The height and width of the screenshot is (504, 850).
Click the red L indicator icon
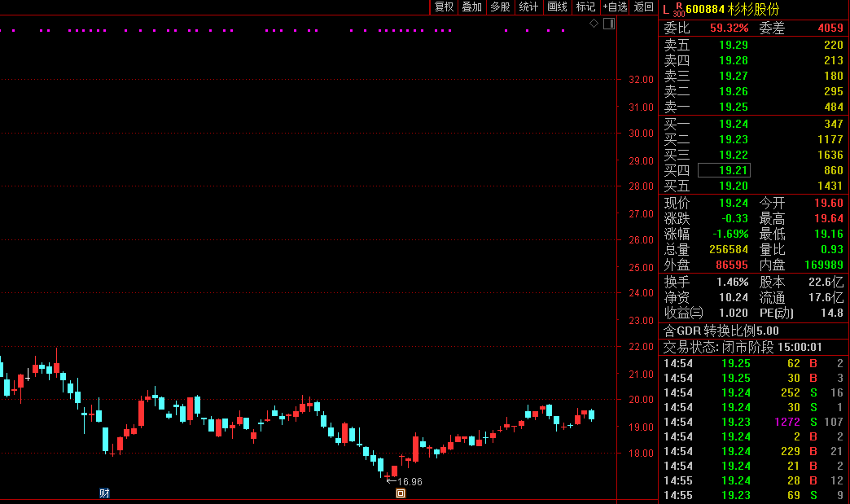[666, 9]
